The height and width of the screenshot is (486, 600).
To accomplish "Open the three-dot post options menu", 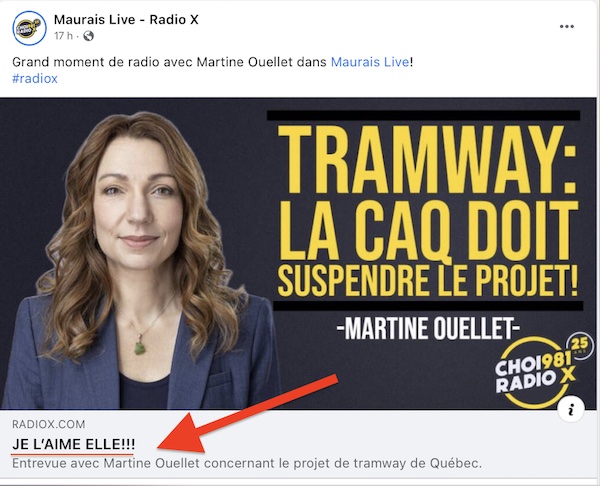I will (567, 26).
